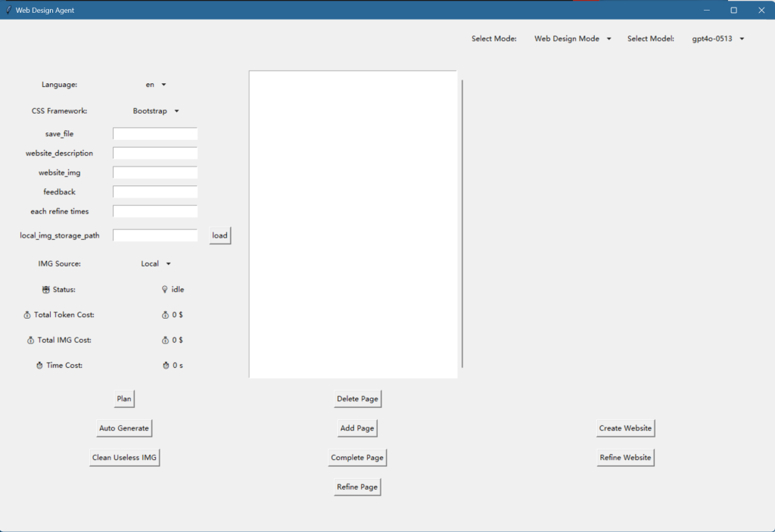Click the feather app icon in title bar

coord(8,10)
